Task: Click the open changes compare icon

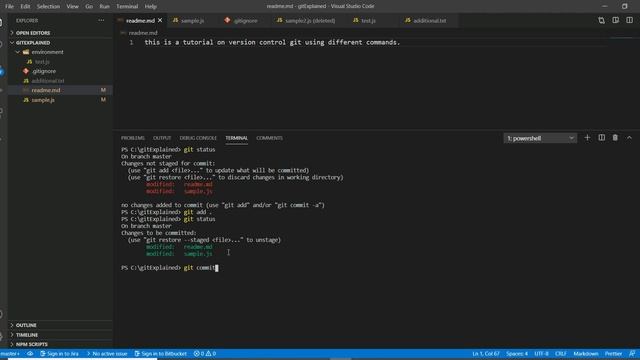Action: coord(601,20)
